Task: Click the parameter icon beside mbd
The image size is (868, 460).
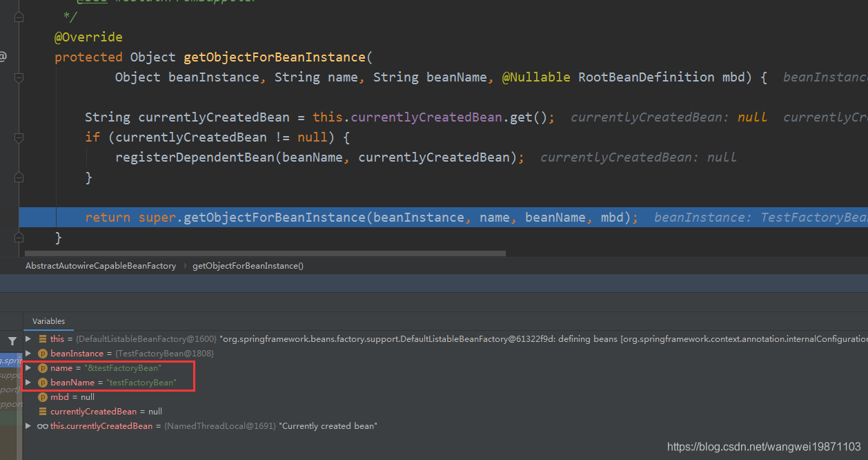Action: 43,397
